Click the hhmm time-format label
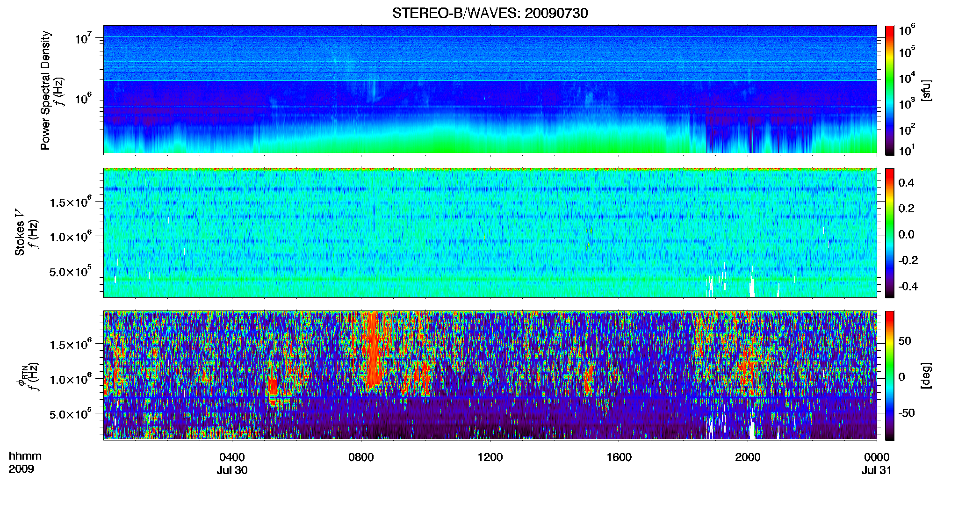This screenshot has height=505, width=980. 25,456
